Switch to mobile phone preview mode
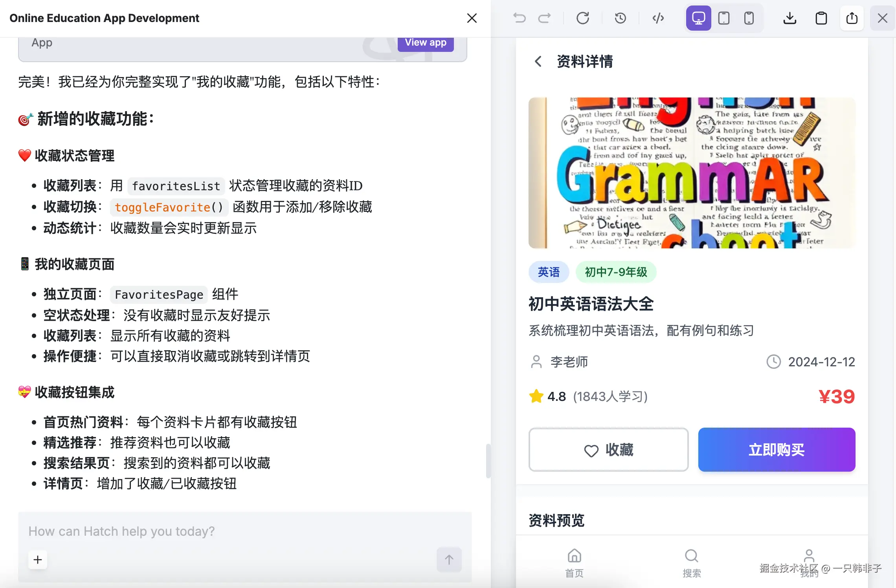Viewport: 896px width, 588px height. point(749,18)
